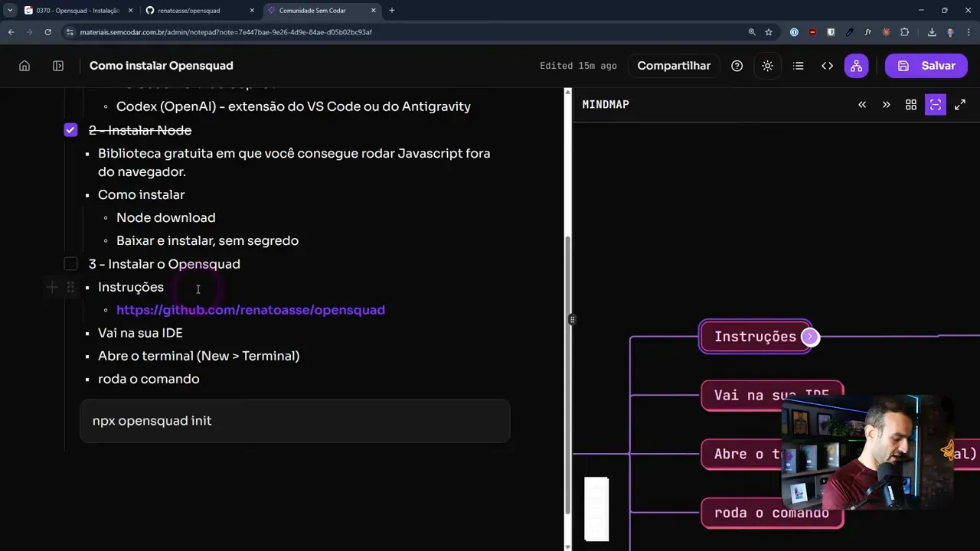Go to the home page icon
Screen dimensions: 980x551
[x=24, y=66]
